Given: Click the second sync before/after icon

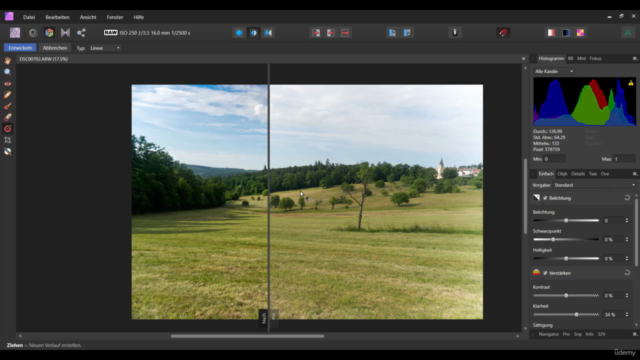Looking at the screenshot, I should pos(331,33).
